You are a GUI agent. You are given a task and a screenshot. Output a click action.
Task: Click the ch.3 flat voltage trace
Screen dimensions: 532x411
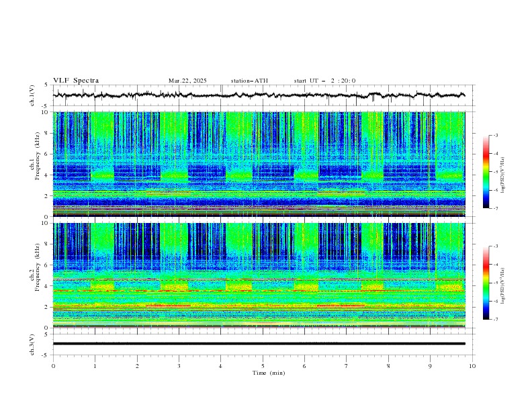[x=259, y=344]
